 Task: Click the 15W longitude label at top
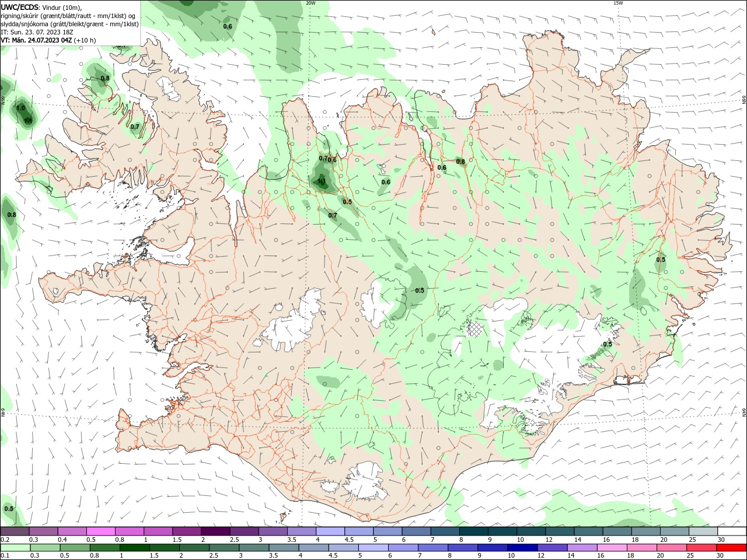pos(618,3)
